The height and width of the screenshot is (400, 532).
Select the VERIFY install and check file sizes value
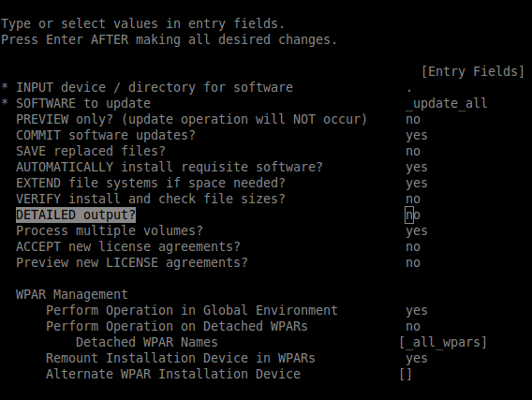click(x=413, y=200)
